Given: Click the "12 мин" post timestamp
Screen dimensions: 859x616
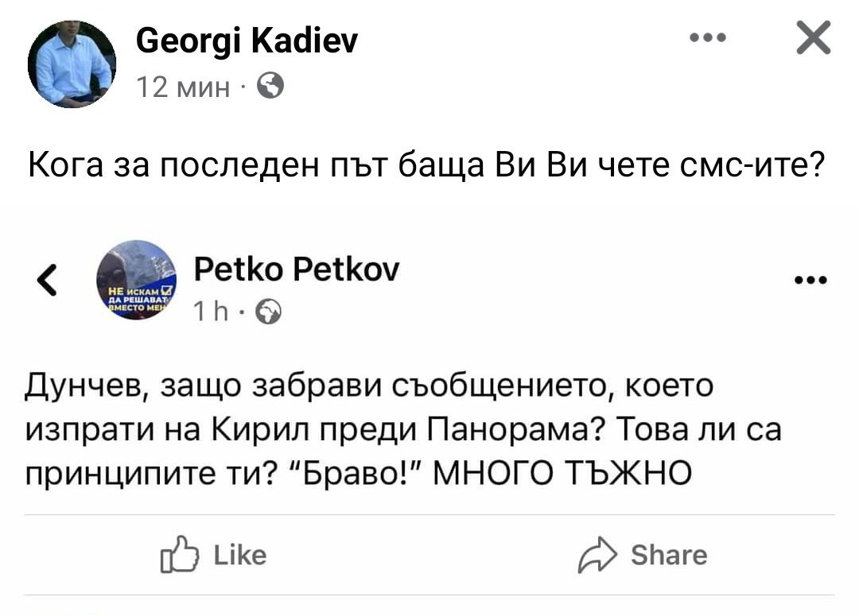Looking at the screenshot, I should [x=184, y=86].
